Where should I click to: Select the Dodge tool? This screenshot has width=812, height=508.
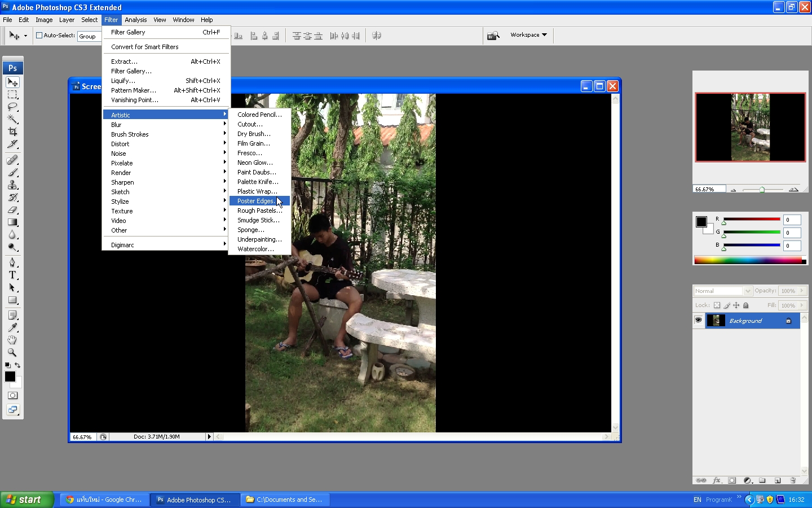click(x=12, y=247)
